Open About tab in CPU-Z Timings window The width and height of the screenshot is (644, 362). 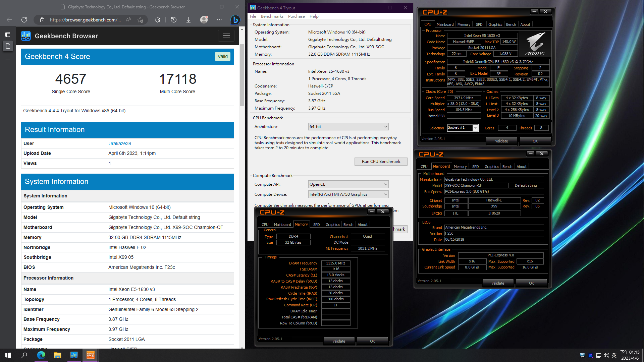pyautogui.click(x=363, y=225)
